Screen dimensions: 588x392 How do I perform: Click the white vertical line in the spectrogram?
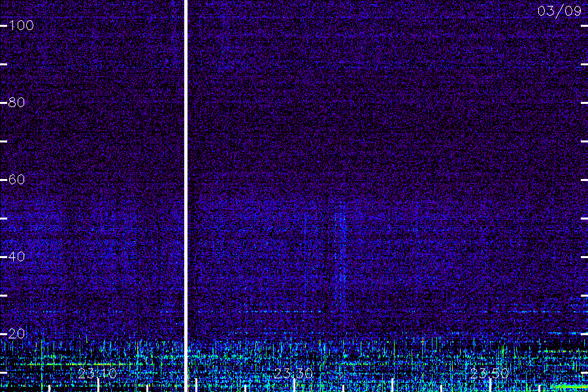(186, 196)
